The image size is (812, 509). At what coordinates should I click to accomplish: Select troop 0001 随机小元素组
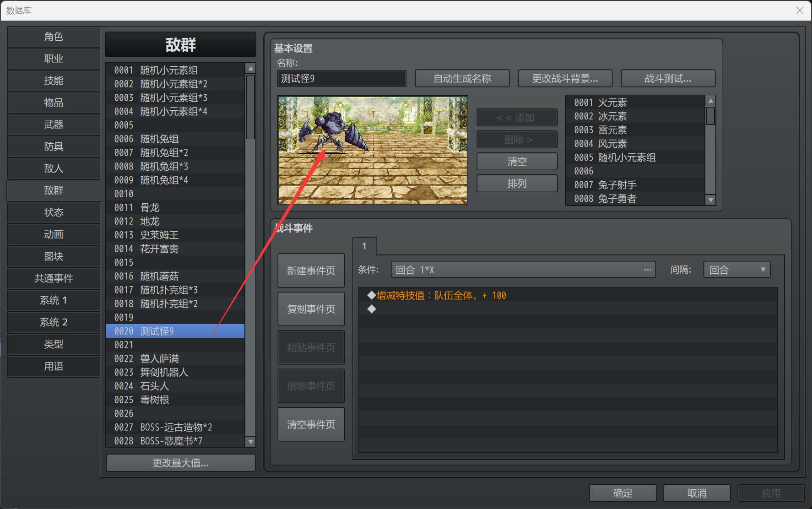click(175, 70)
